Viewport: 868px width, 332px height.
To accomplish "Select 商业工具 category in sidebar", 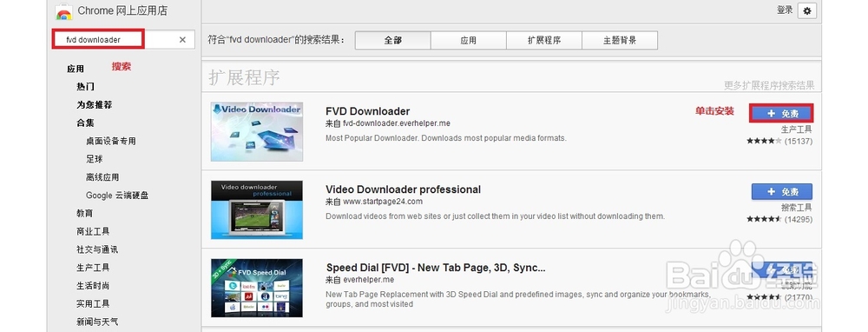I will 93,232.
